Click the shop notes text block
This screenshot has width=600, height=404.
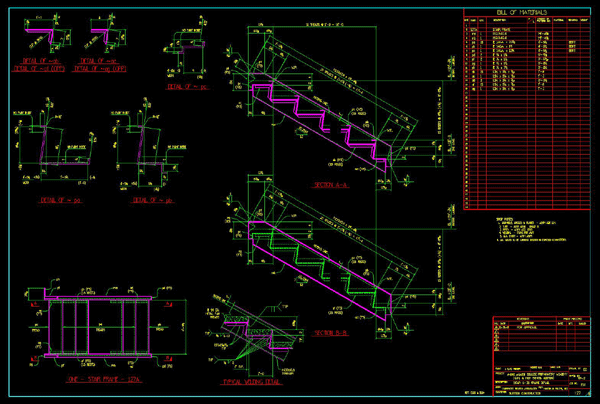528,232
